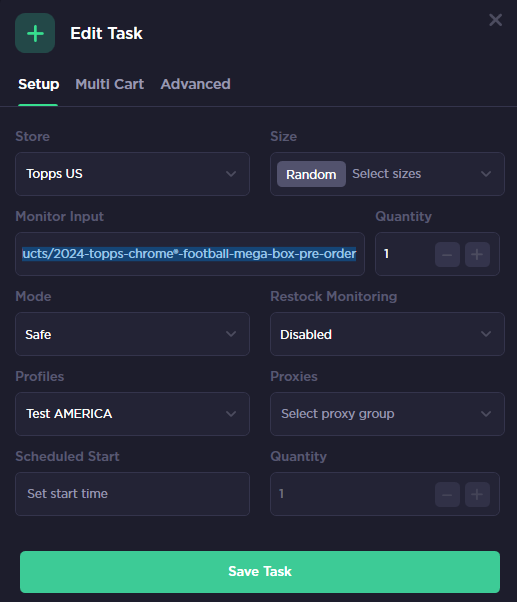Open the Store dropdown showing Topps US
This screenshot has height=602, width=517.
[x=132, y=174]
